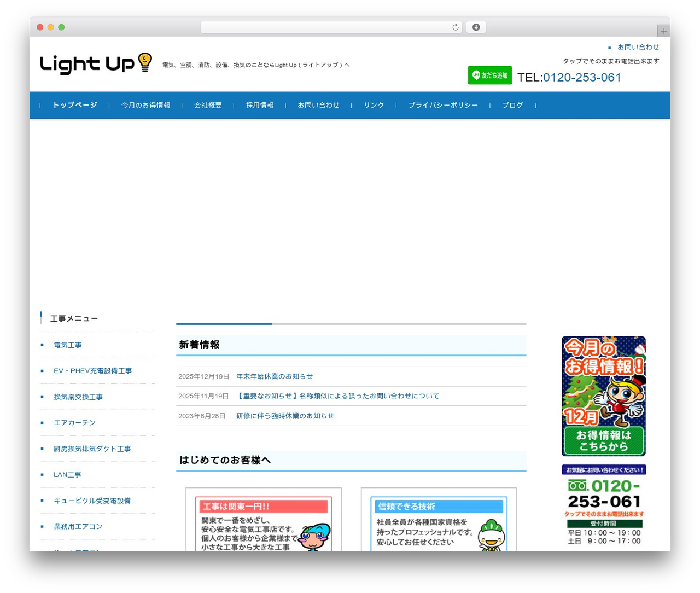Screen dimensions: 700x593
Task: Open 研修に伴う臨時休業のお知らせ news link
Action: [285, 416]
